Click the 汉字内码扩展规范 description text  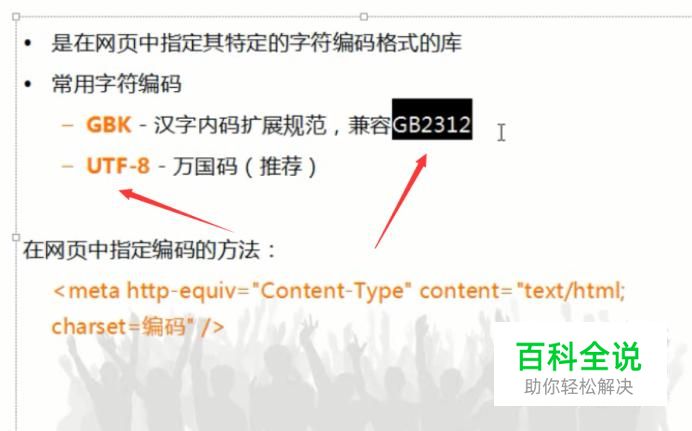coord(240,125)
